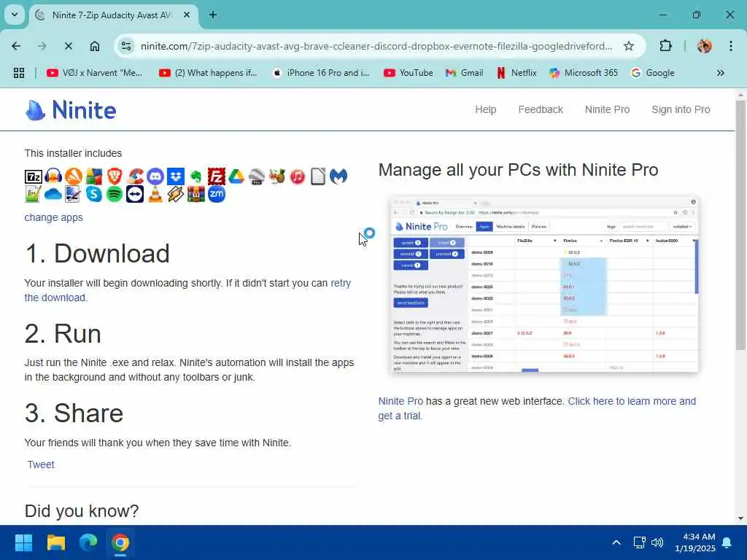Click the blue Zoom icon
Image resolution: width=747 pixels, height=560 pixels.
pyautogui.click(x=216, y=194)
